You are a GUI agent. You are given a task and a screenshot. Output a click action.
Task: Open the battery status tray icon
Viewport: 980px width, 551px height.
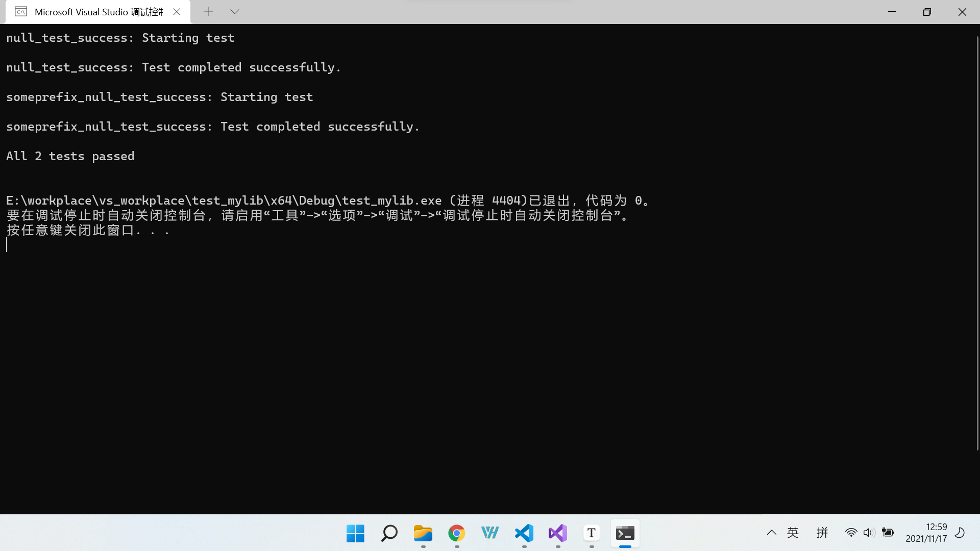click(888, 533)
